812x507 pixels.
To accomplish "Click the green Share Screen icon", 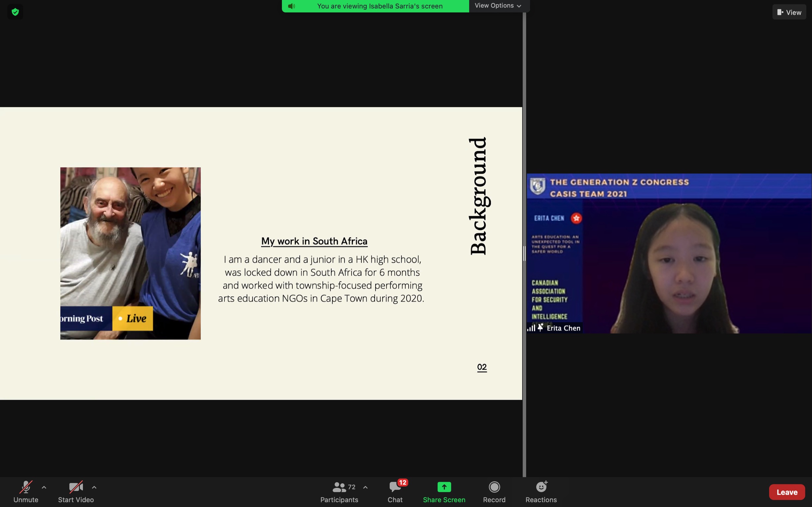I will click(444, 487).
